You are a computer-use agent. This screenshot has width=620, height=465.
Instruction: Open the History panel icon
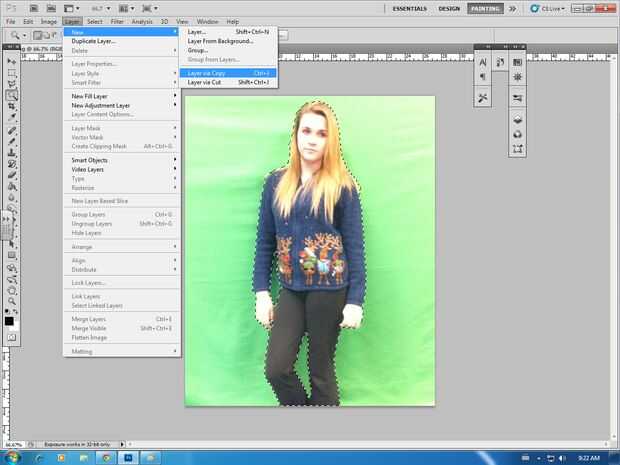[x=500, y=62]
